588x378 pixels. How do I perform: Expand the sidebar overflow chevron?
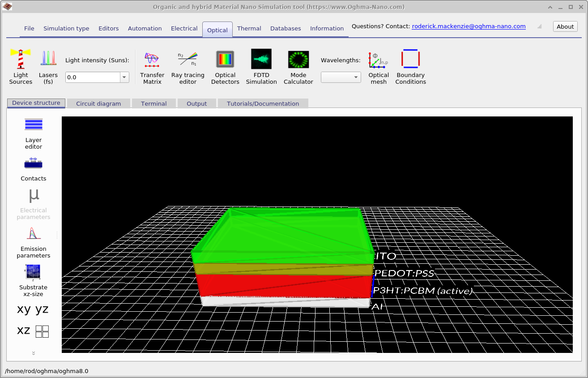pyautogui.click(x=34, y=353)
